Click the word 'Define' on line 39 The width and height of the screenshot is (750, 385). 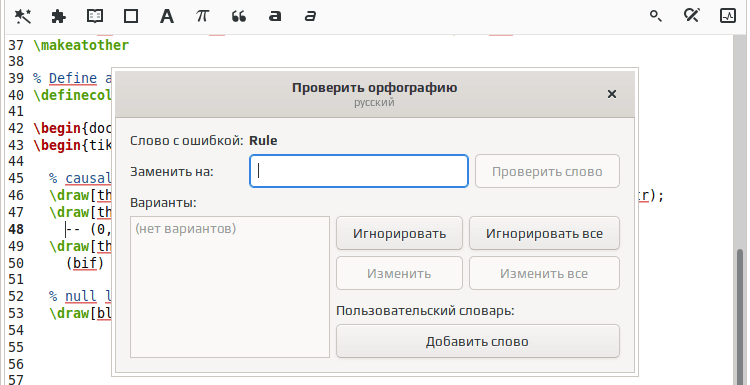(73, 78)
